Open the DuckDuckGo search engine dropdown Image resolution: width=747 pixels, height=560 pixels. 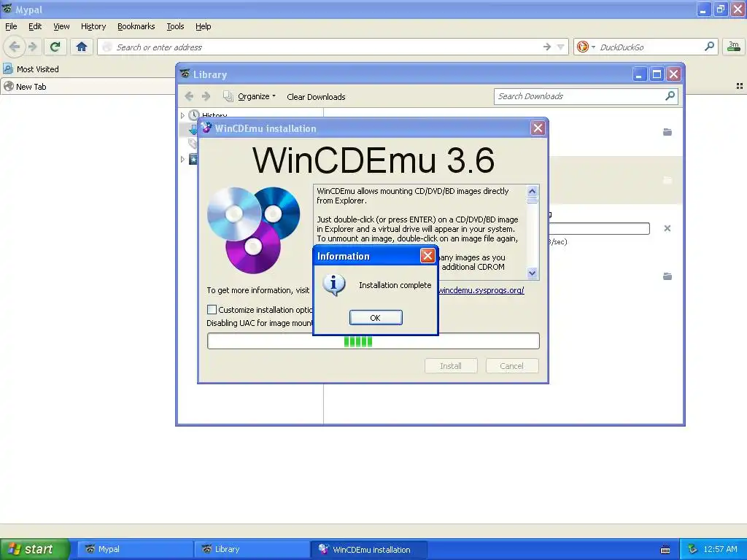(x=586, y=47)
